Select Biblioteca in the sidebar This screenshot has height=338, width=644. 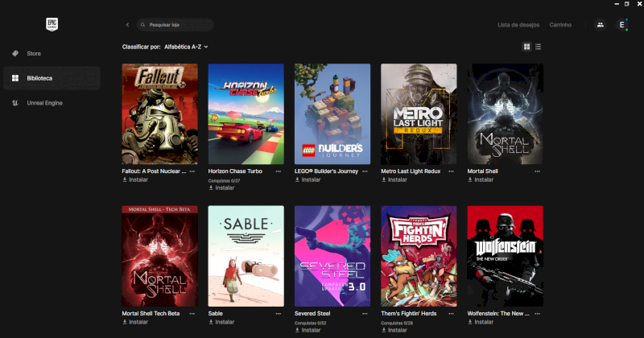point(52,78)
